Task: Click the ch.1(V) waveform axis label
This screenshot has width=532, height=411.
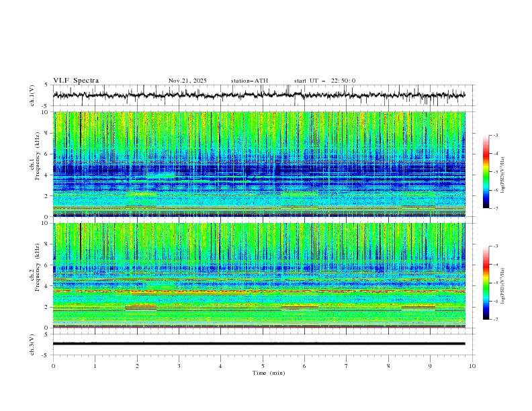Action: pos(32,95)
